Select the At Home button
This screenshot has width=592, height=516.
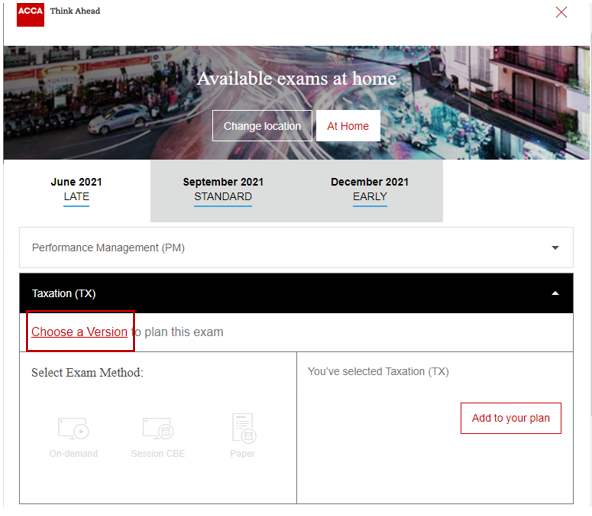348,126
